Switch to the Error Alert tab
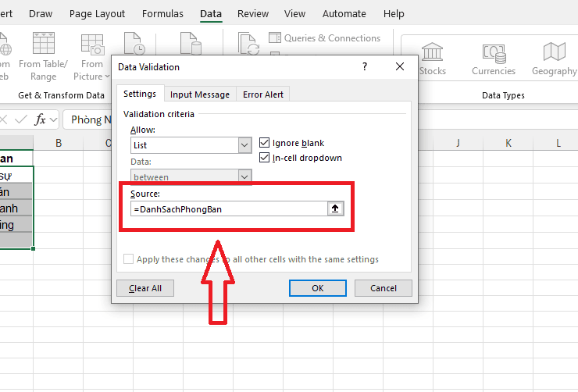 263,94
